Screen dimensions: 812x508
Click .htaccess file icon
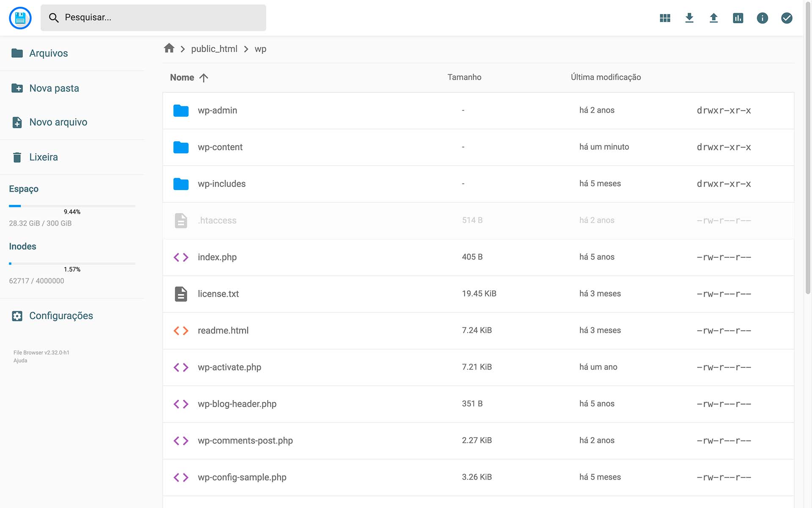[181, 221]
